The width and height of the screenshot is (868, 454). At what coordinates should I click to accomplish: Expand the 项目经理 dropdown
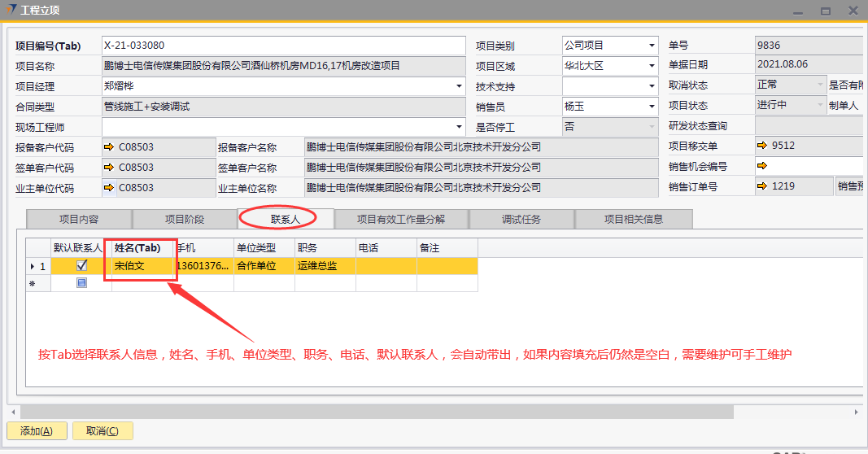coord(459,86)
